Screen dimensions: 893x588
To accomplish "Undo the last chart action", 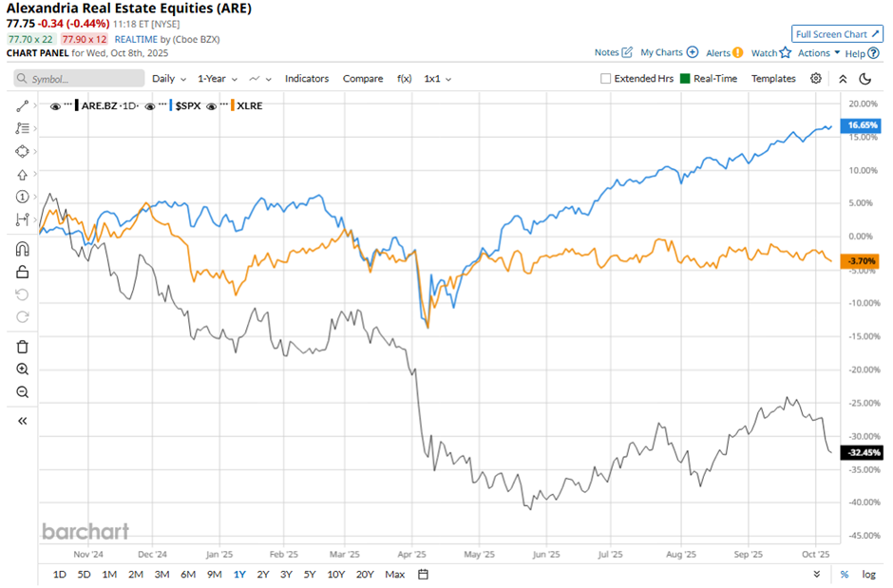I will click(22, 294).
